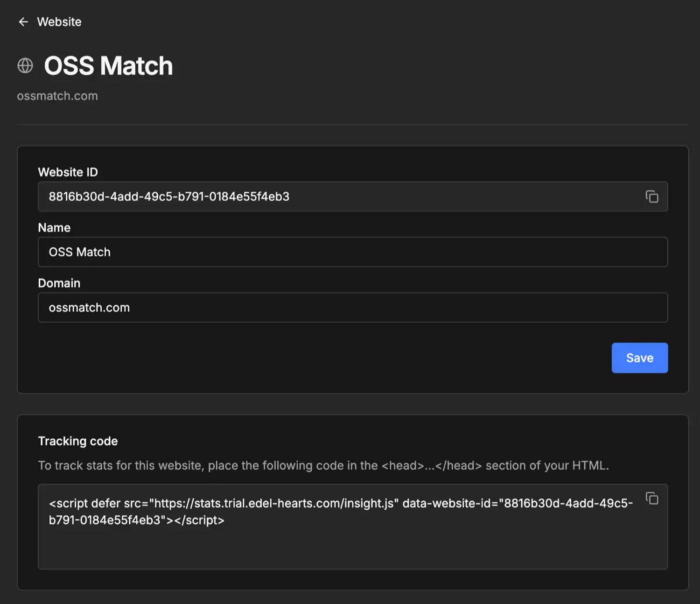Click the Domain field label
The height and width of the screenshot is (604, 700).
[59, 283]
